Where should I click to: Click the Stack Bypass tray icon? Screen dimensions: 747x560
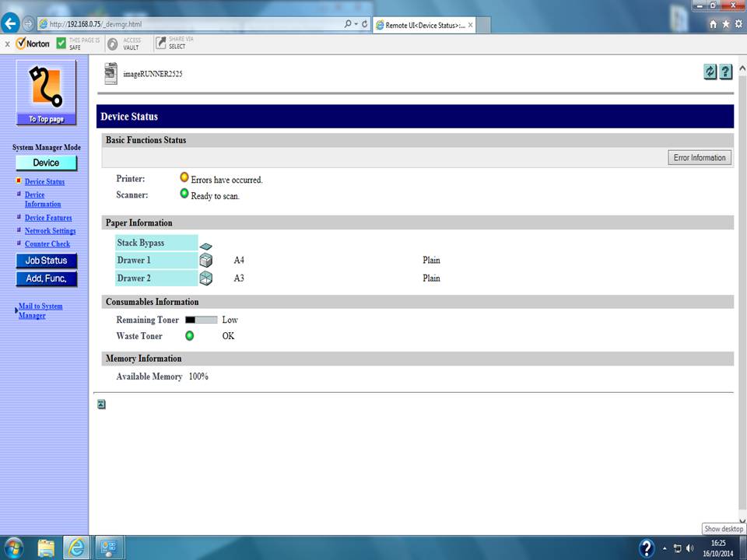pos(205,246)
